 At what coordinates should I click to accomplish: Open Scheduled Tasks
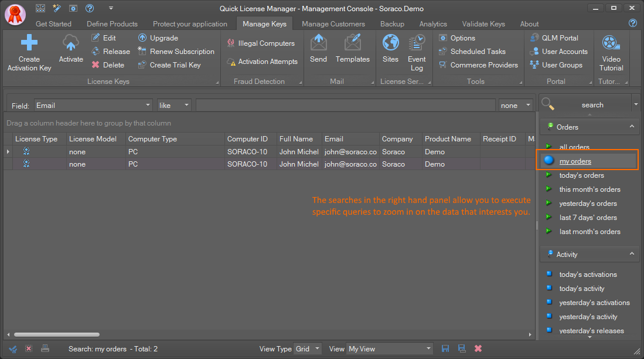(x=472, y=52)
